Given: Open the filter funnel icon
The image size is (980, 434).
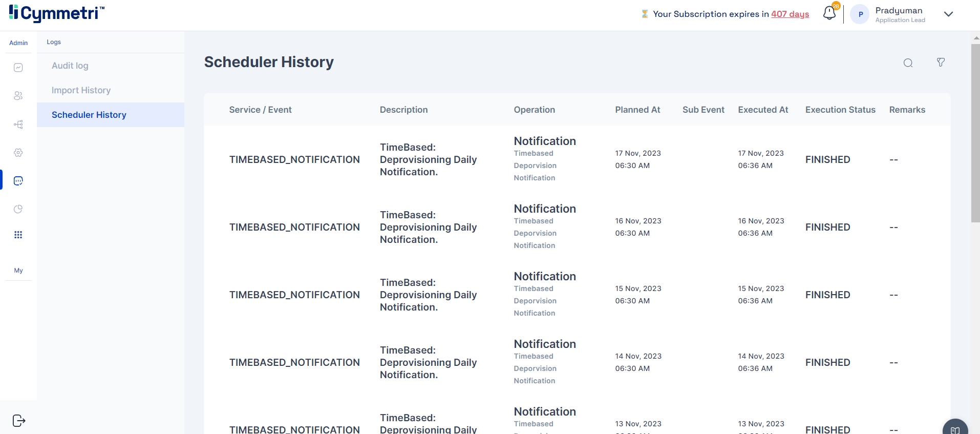Looking at the screenshot, I should [941, 63].
